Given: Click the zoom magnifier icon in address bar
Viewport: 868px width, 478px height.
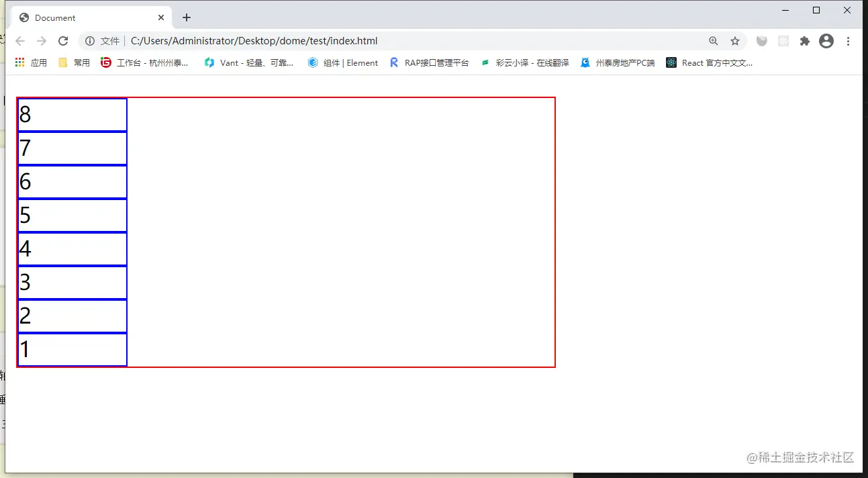Looking at the screenshot, I should [714, 41].
